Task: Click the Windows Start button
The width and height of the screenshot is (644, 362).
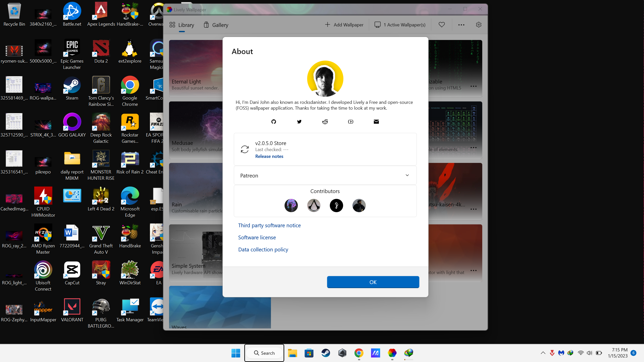Action: [x=236, y=353]
